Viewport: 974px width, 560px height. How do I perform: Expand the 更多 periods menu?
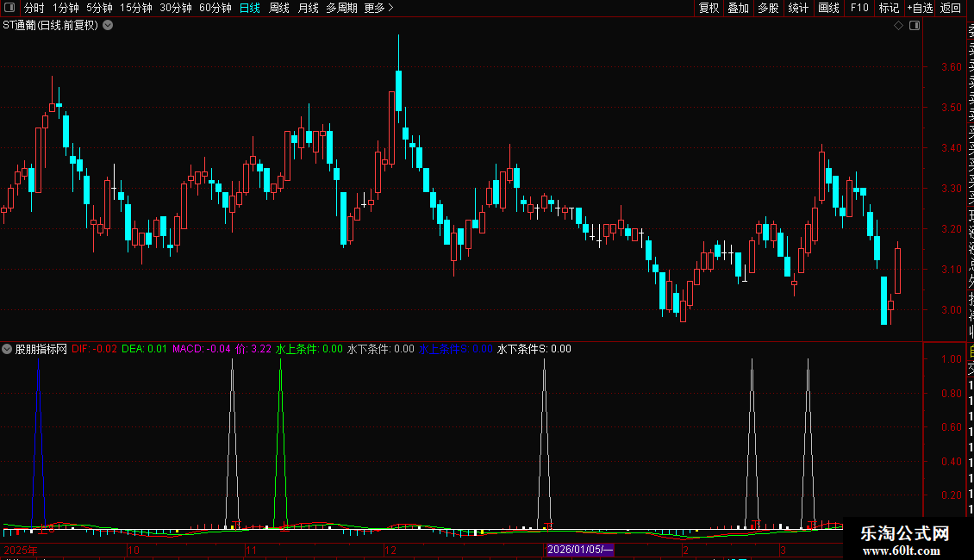tap(379, 8)
